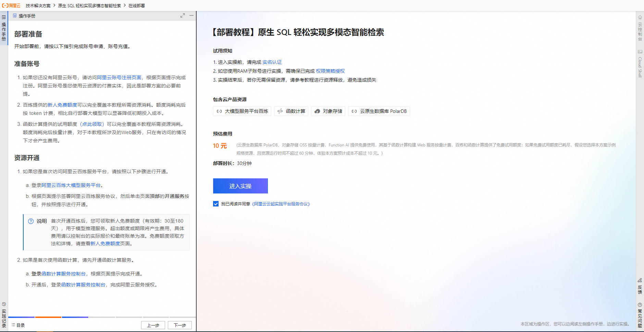Screen dimensions: 644x332
Task: Expand 操作手册 panel to fullscreen
Action: (x=183, y=16)
